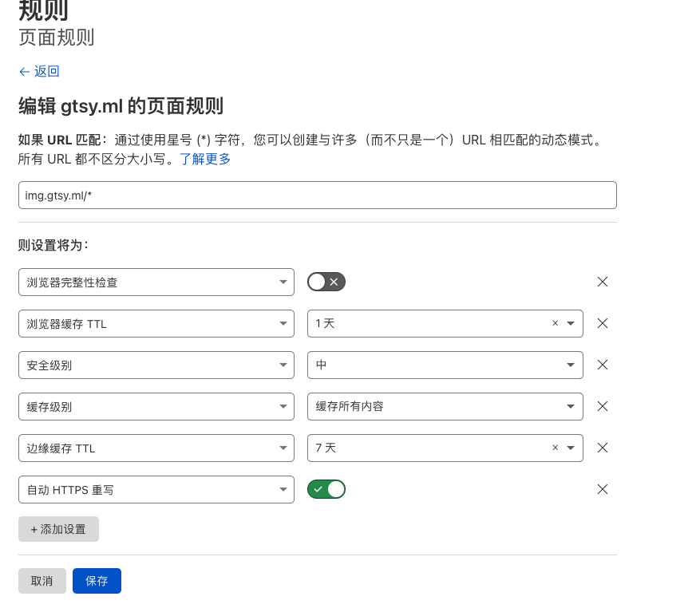Open the 安全级别 value dropdown showing 中
This screenshot has height=616, width=696.
tap(445, 365)
